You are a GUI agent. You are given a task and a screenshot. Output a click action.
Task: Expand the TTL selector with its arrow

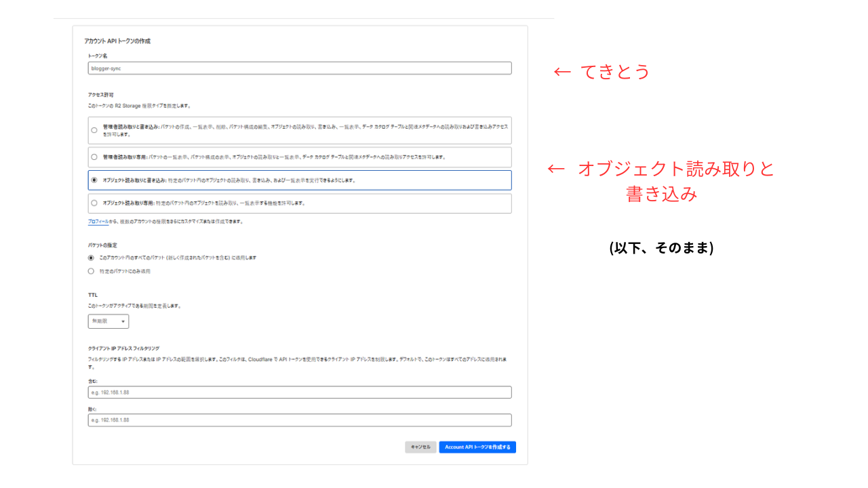tap(123, 321)
